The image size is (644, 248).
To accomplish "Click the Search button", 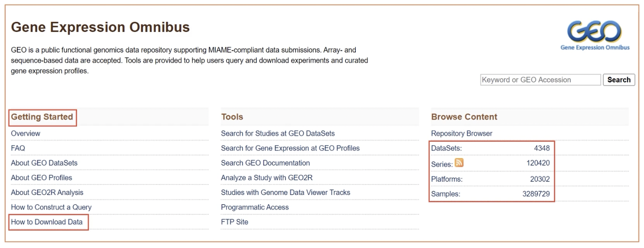I will pyautogui.click(x=619, y=80).
